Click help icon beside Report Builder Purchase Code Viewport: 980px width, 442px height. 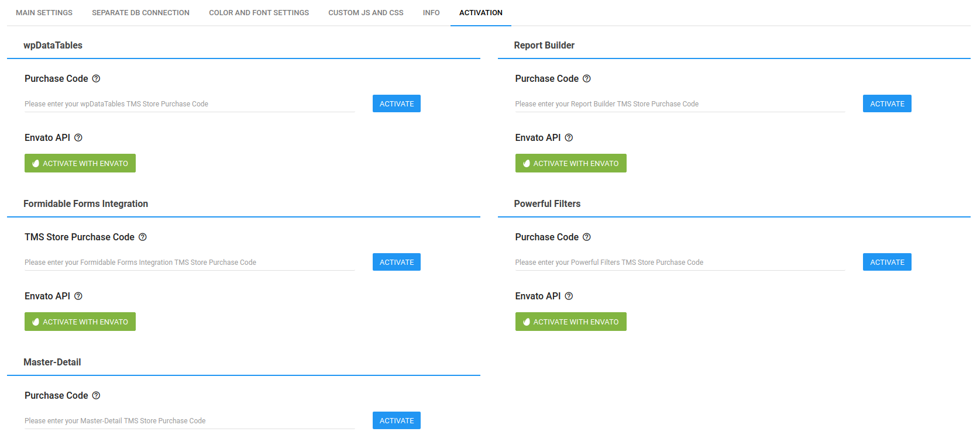pos(587,78)
